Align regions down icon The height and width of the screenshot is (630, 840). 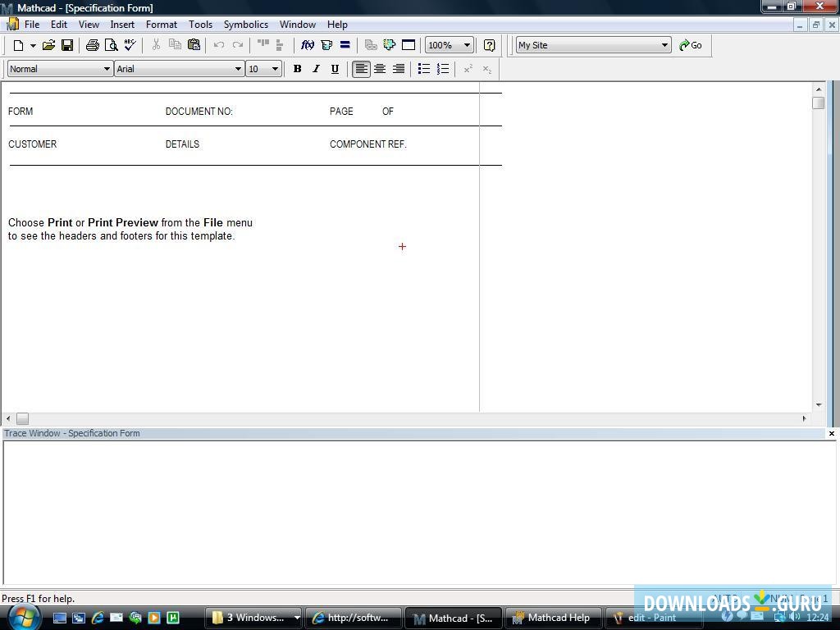pos(279,45)
